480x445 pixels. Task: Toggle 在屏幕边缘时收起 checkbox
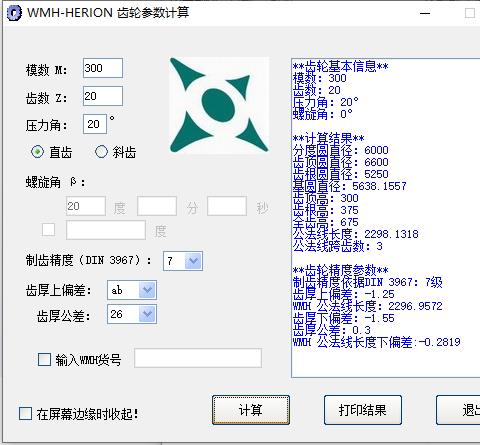(x=26, y=413)
